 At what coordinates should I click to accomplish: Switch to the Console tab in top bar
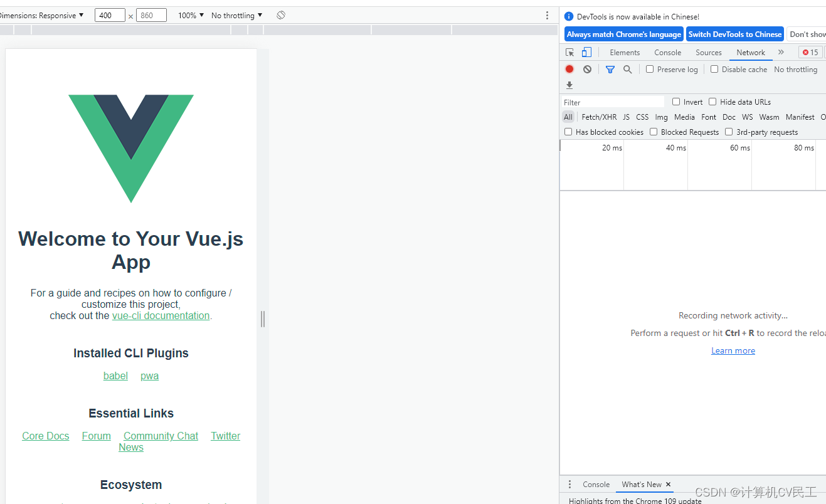point(667,53)
